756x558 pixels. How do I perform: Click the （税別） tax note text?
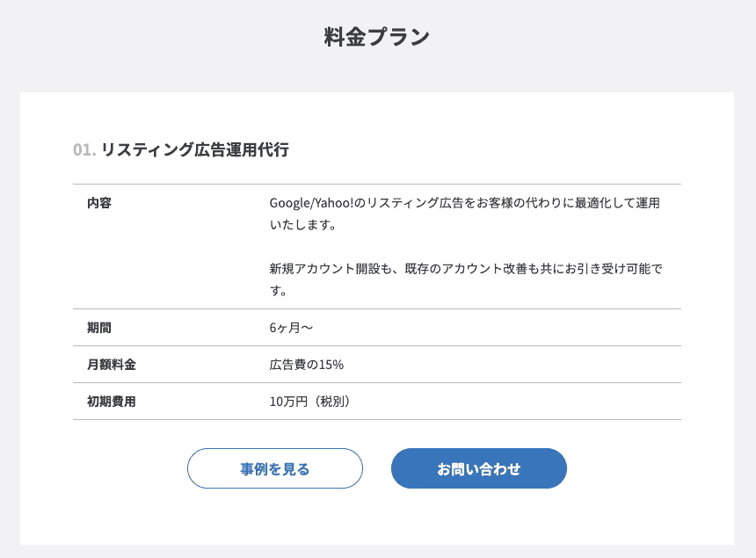(x=330, y=402)
